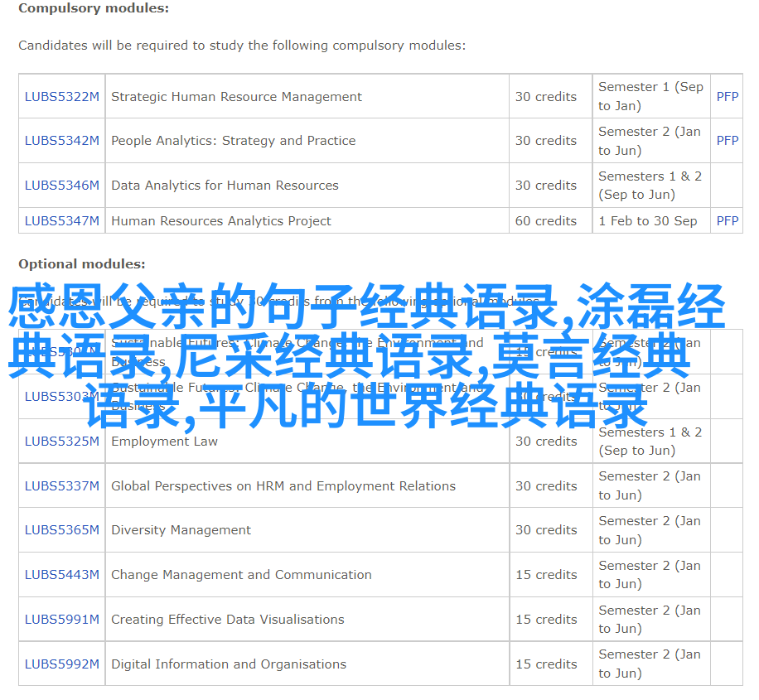Click Creating Effective Data Visualisations title
The image size is (759, 700).
click(227, 620)
